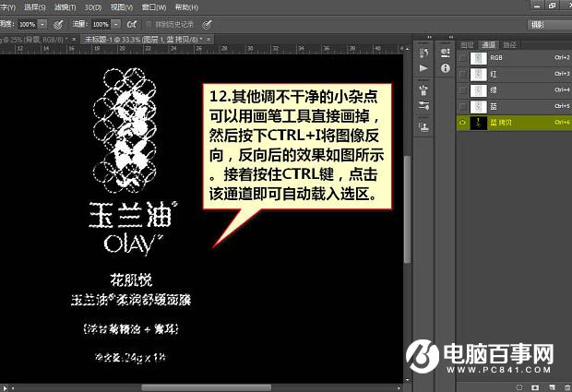Image resolution: width=572 pixels, height=392 pixels.
Task: Minimize the Photoshop window
Action: [537, 6]
